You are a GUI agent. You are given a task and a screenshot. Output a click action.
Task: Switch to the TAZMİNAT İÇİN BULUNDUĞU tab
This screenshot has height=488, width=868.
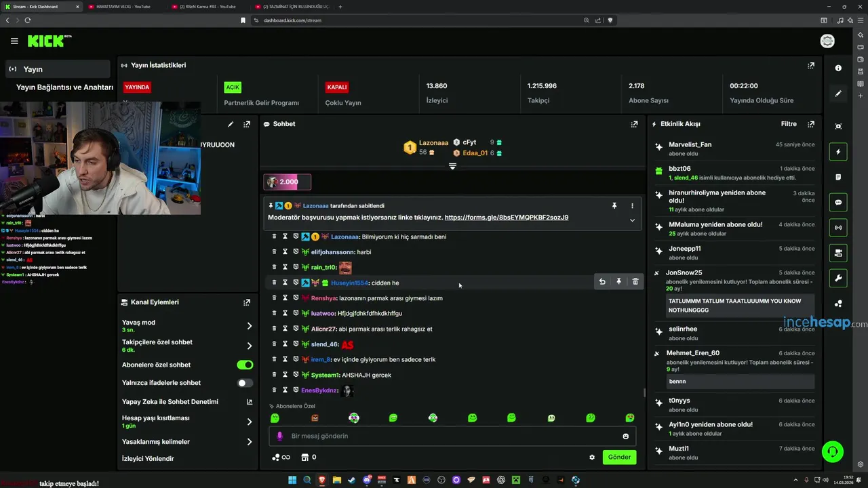[292, 7]
